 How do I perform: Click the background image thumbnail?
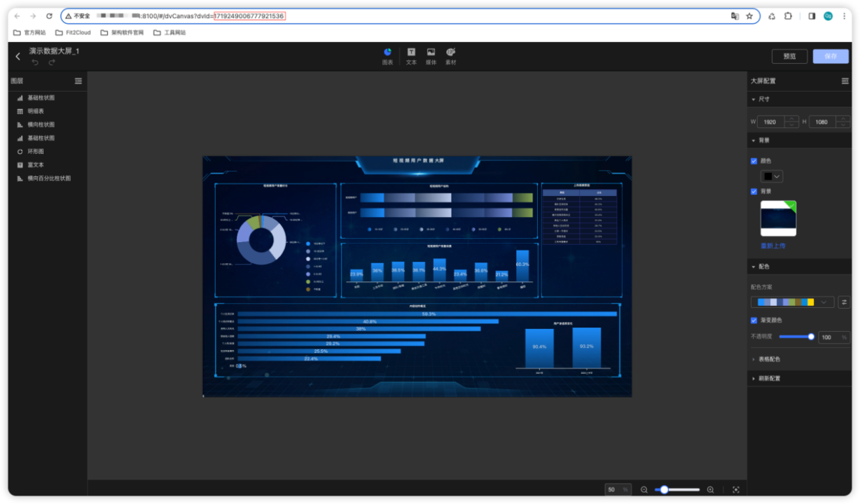779,219
